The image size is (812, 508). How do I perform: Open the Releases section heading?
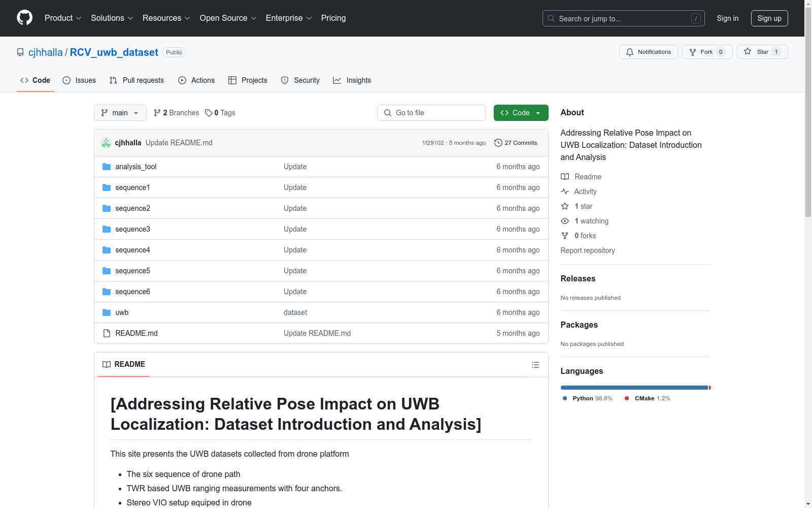point(578,278)
